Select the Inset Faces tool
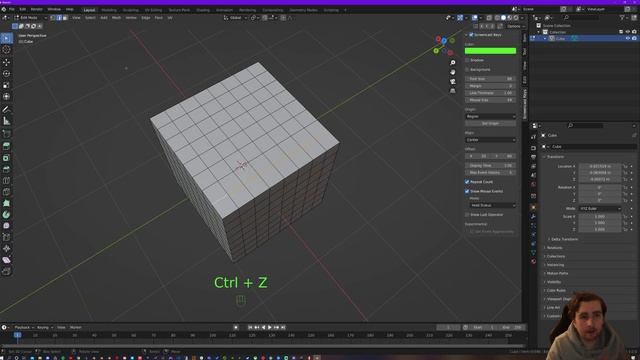This screenshot has height=360, width=640. point(7,158)
